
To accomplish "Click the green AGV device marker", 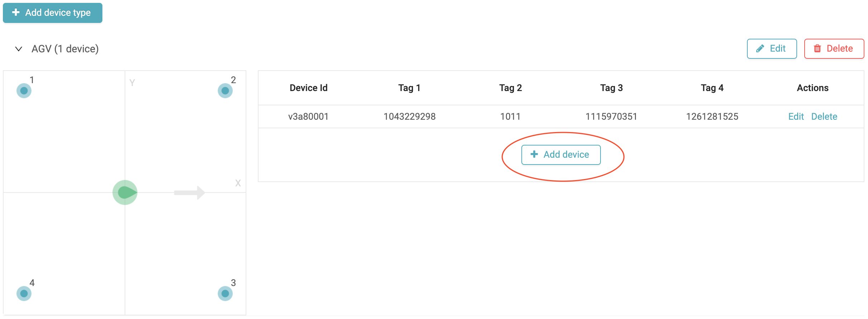I will pyautogui.click(x=125, y=192).
